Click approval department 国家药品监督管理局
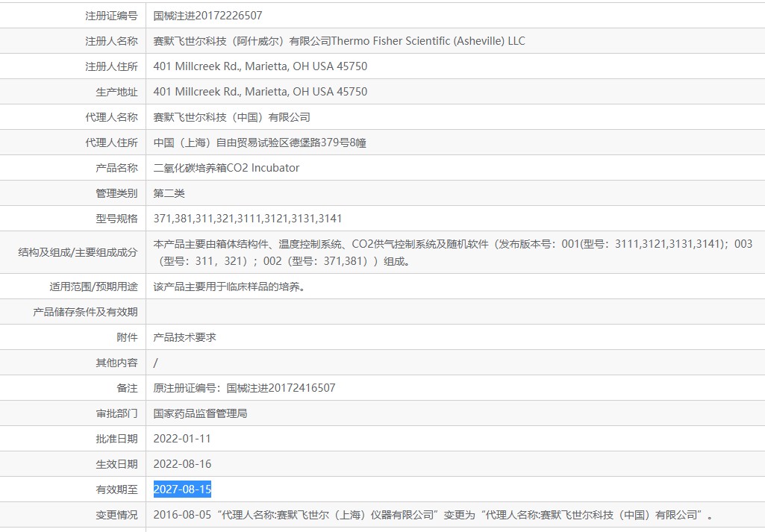This screenshot has height=532, width=765. [200, 413]
